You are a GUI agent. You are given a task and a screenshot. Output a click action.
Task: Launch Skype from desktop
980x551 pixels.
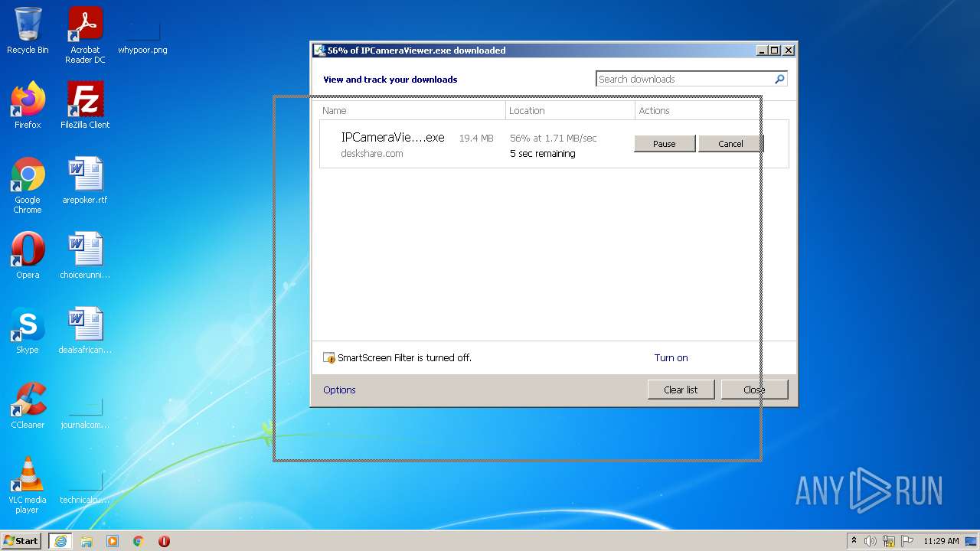coord(28,331)
